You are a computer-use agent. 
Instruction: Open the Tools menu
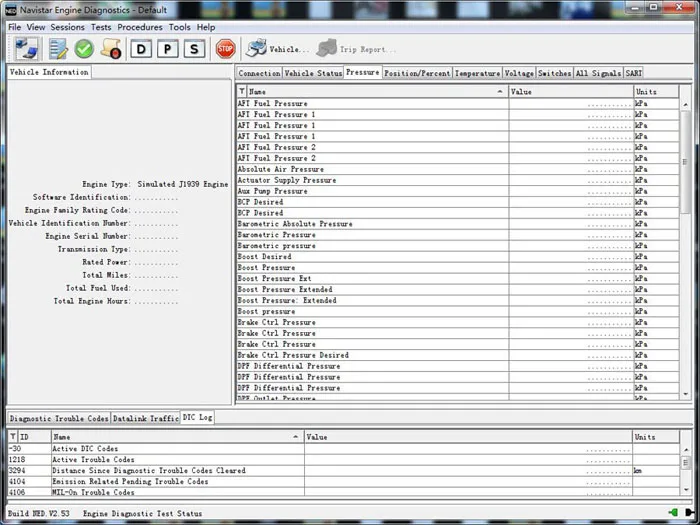point(179,27)
